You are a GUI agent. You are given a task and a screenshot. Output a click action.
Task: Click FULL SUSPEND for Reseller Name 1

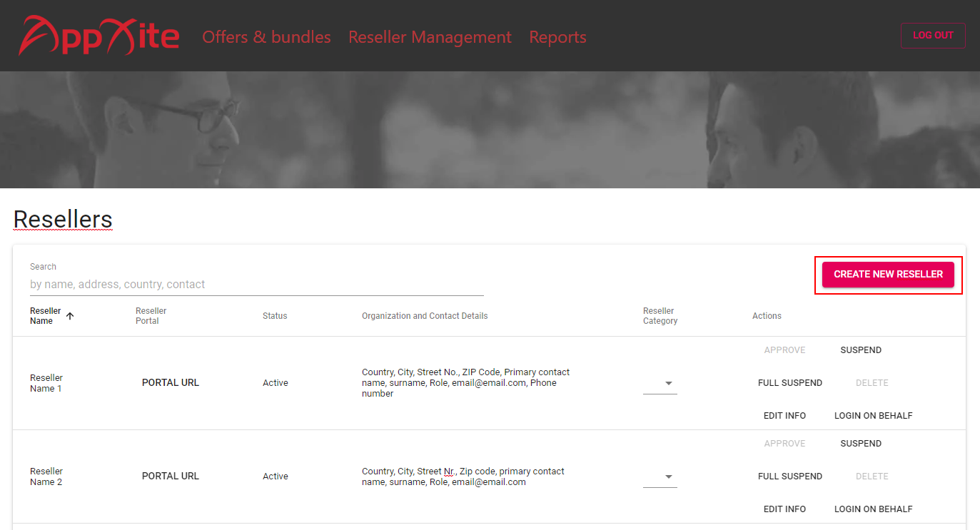pyautogui.click(x=790, y=383)
